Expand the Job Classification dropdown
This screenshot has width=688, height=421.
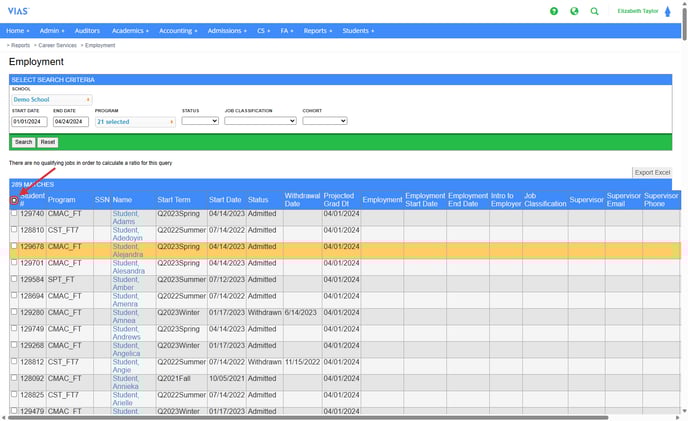click(260, 121)
